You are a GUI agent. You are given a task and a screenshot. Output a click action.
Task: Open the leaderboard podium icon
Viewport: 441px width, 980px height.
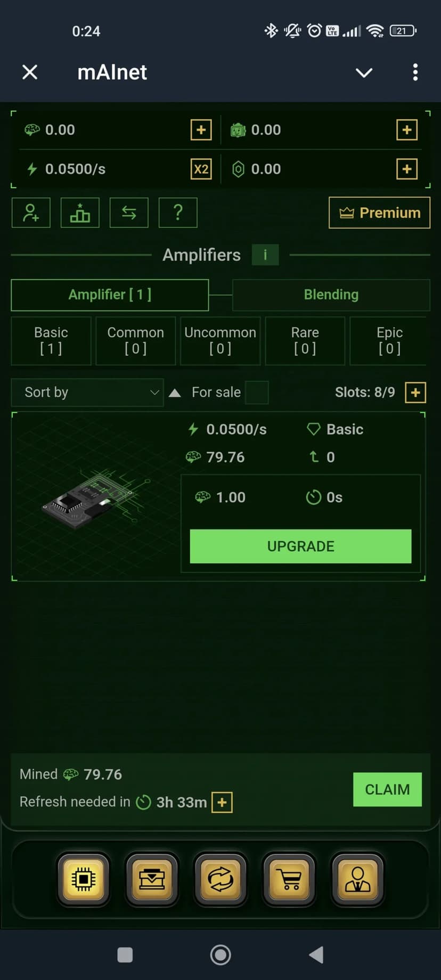pos(80,213)
